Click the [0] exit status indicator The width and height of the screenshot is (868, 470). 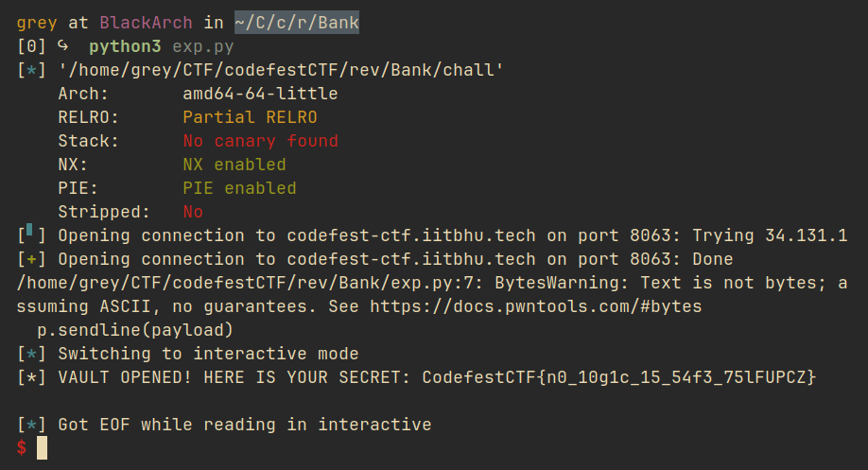click(x=31, y=46)
